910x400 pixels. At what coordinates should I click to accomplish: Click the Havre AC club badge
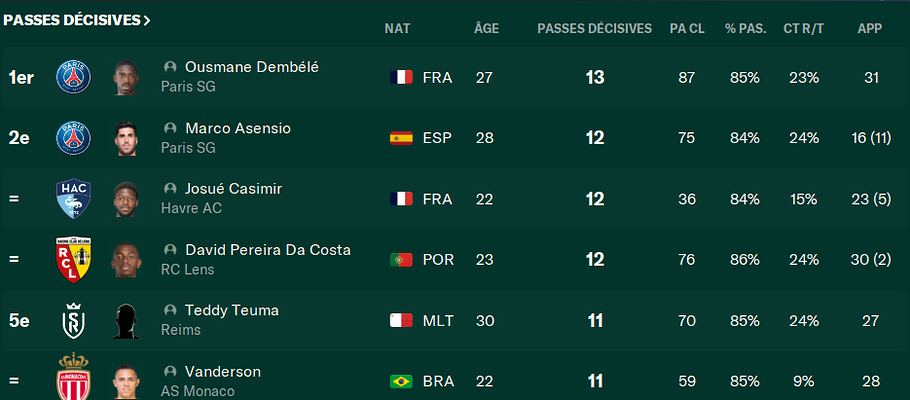tap(74, 199)
